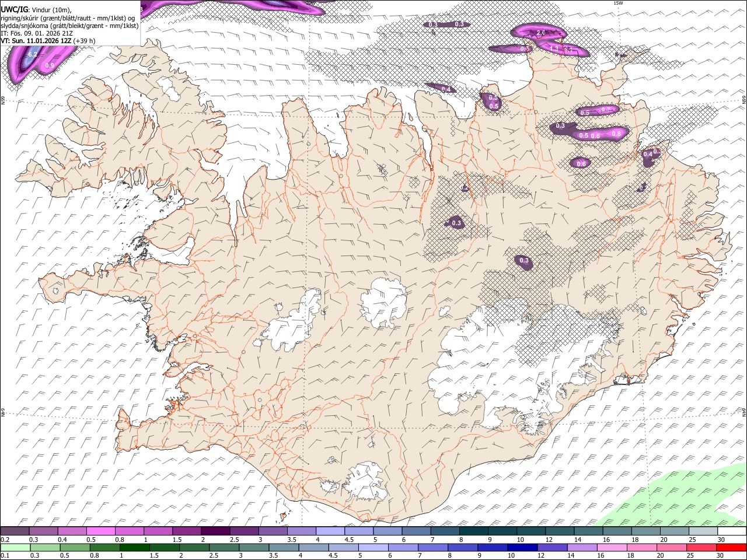Click the legend line starting 'rigning/skúrir'
The width and height of the screenshot is (747, 560).
[69, 17]
